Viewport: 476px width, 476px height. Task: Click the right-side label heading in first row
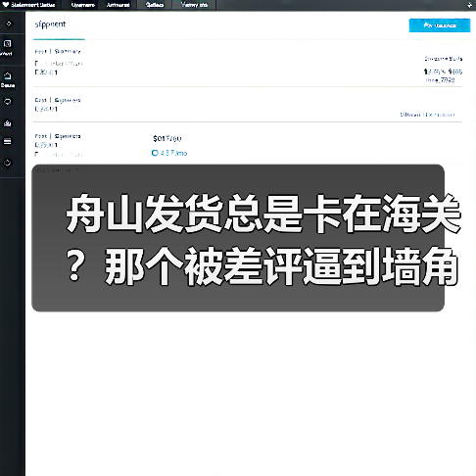[444, 59]
